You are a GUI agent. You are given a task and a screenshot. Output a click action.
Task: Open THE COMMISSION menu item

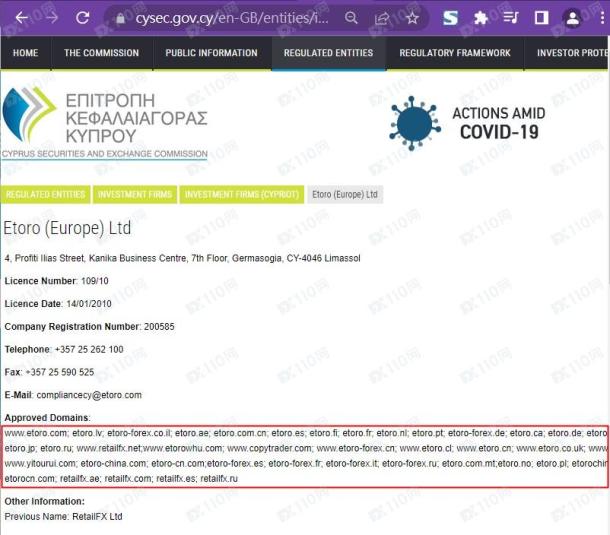click(102, 53)
